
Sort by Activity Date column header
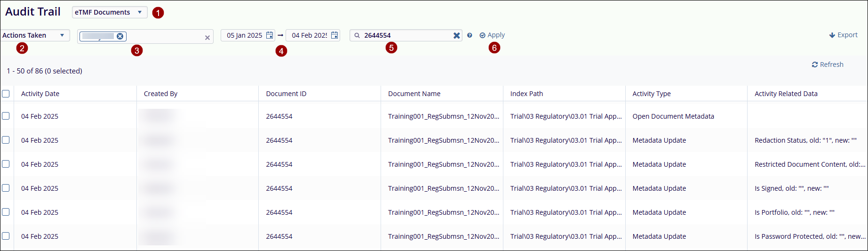pyautogui.click(x=40, y=94)
